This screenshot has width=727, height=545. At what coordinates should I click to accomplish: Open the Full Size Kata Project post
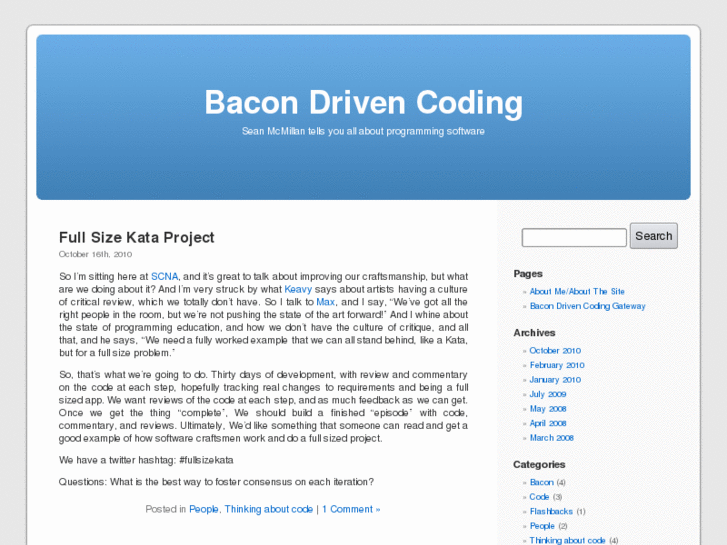pos(136,237)
